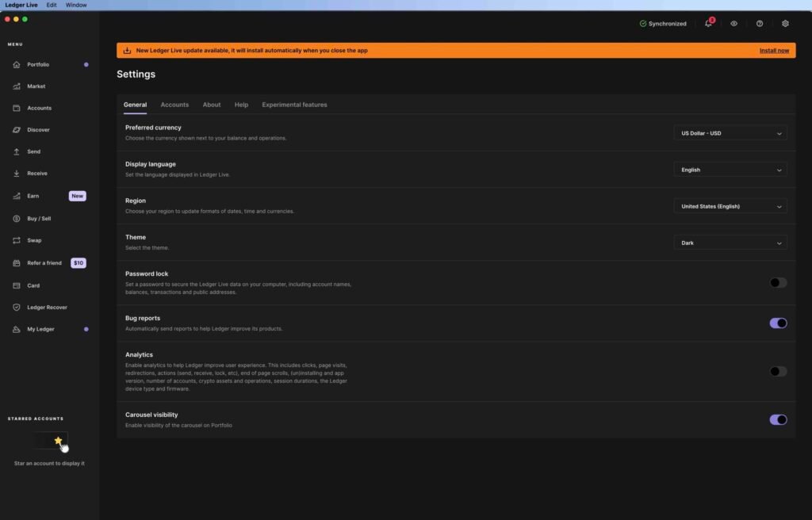Select the General settings tab
Viewport: 812px width, 520px height.
tap(135, 105)
